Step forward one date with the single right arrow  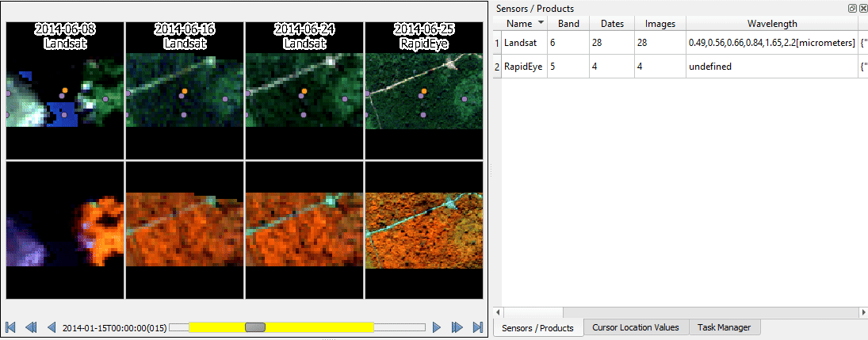tap(437, 327)
